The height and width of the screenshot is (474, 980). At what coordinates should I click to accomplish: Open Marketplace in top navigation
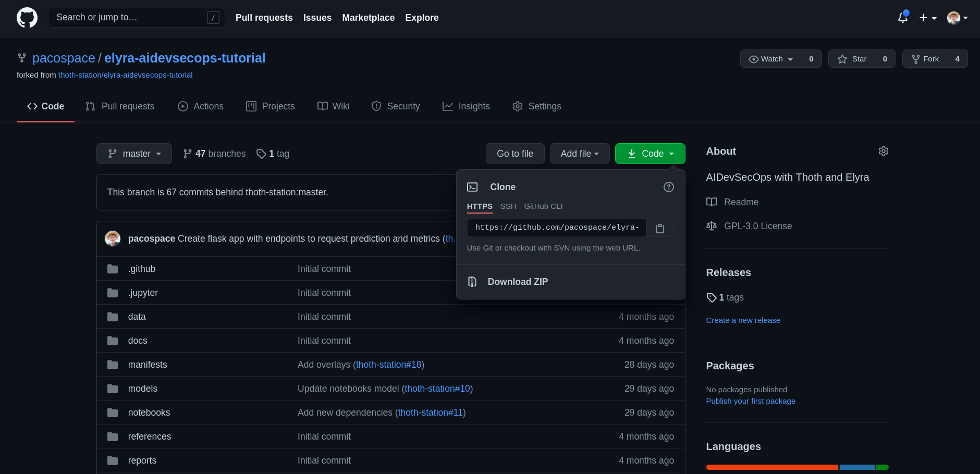pyautogui.click(x=369, y=18)
